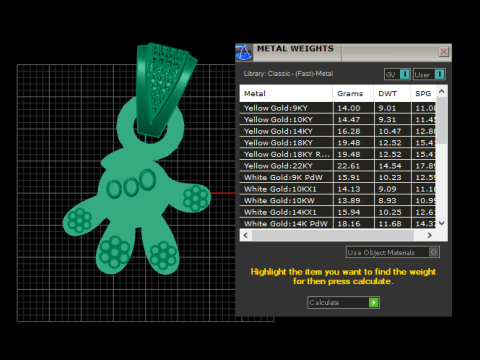Select the Yellow Gold:9KY row
The height and width of the screenshot is (360, 480).
click(338, 108)
